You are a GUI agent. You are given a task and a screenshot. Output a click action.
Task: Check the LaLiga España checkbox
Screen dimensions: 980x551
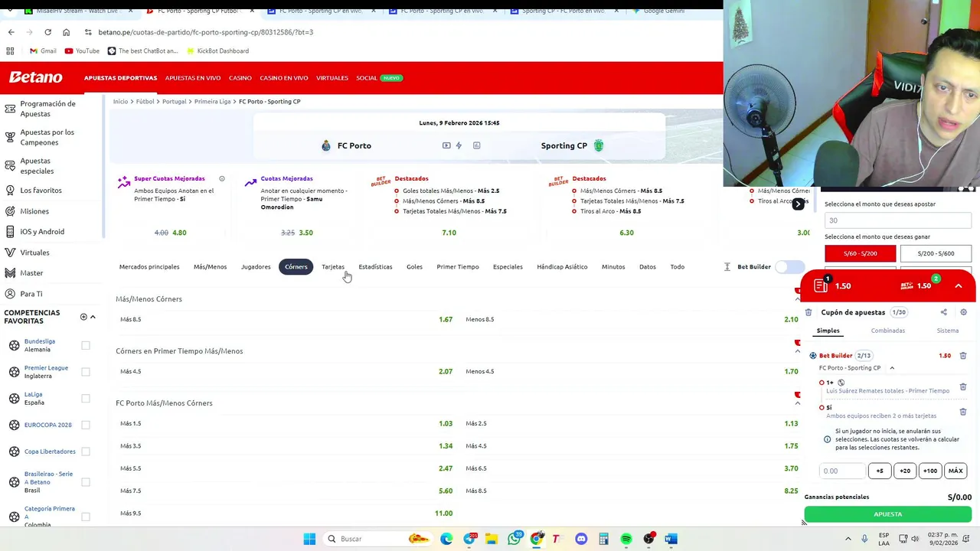[86, 399]
